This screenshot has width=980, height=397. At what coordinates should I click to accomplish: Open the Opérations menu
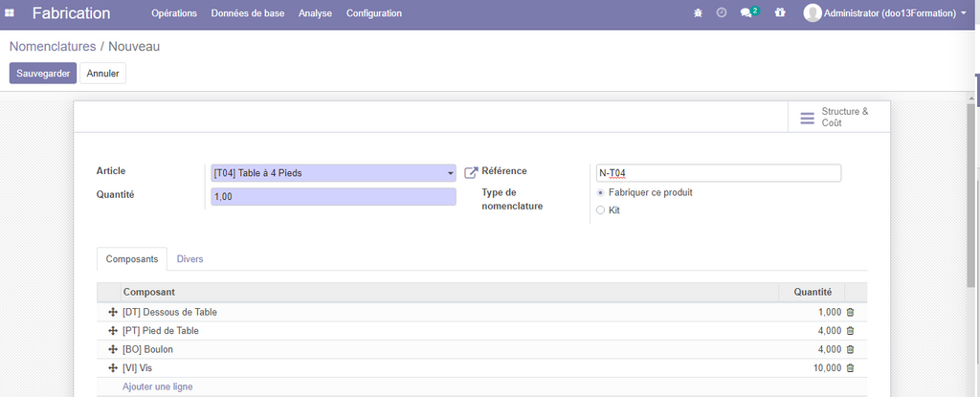[x=174, y=13]
